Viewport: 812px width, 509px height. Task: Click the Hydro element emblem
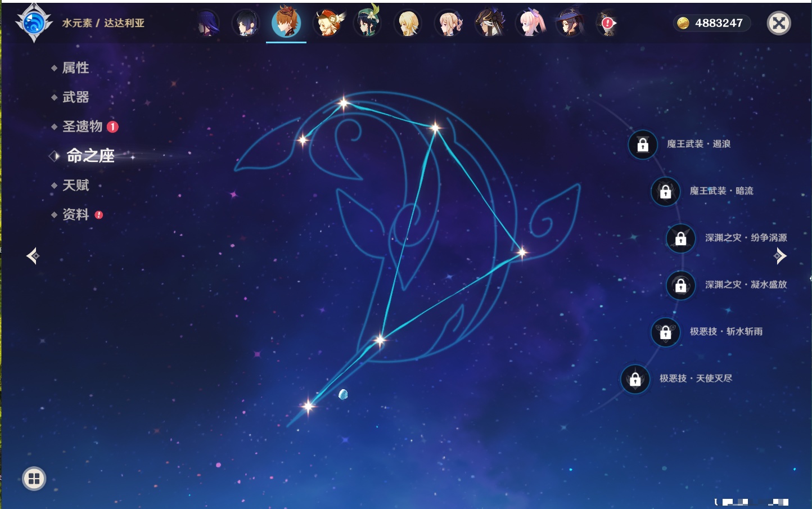[34, 23]
